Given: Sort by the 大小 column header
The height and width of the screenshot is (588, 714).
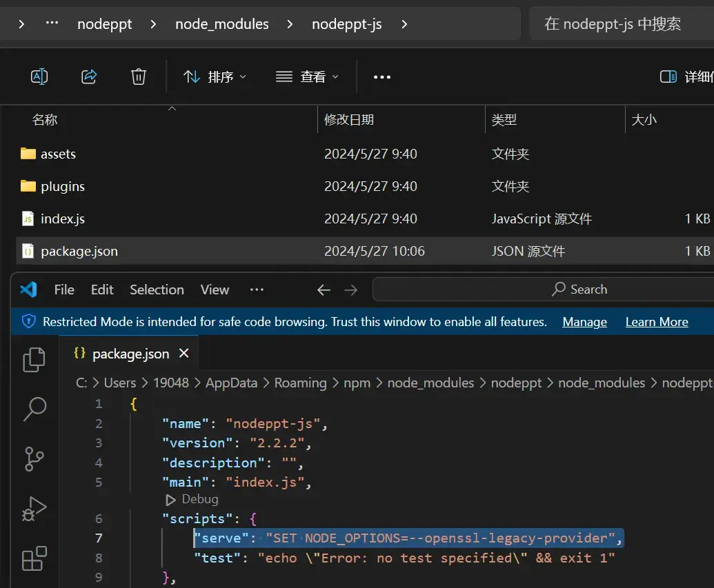Looking at the screenshot, I should coord(644,120).
